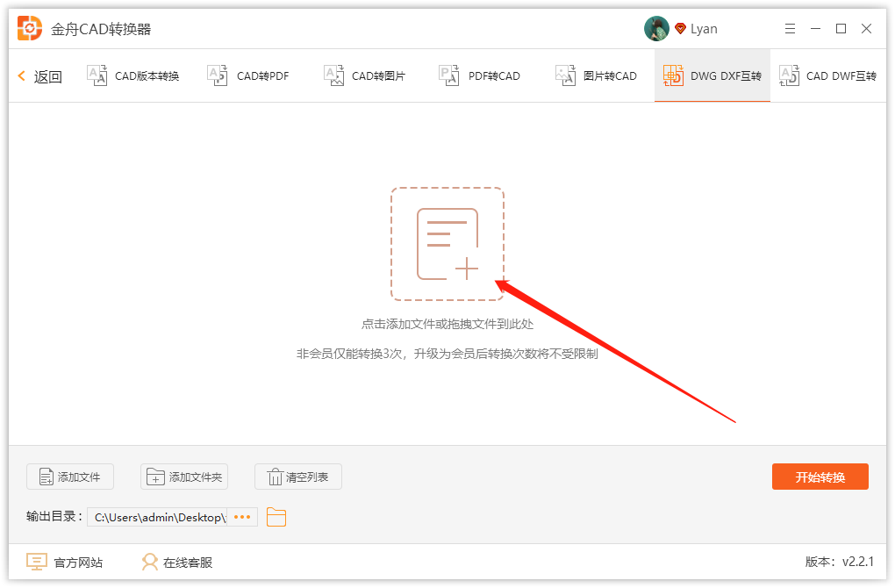
Task: Click the 返回 back link
Action: [39, 75]
